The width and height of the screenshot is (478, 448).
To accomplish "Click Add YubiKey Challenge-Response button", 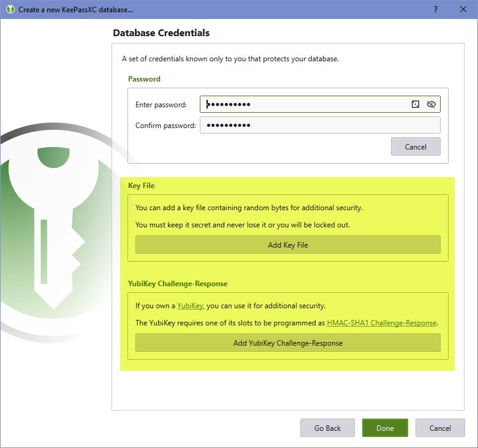I will click(x=288, y=343).
